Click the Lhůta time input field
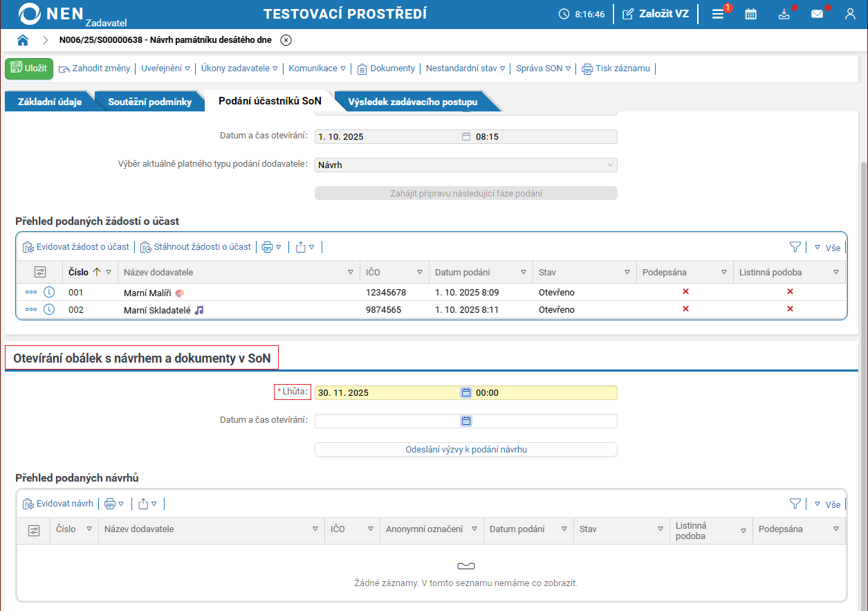Image resolution: width=868 pixels, height=611 pixels. pos(543,393)
